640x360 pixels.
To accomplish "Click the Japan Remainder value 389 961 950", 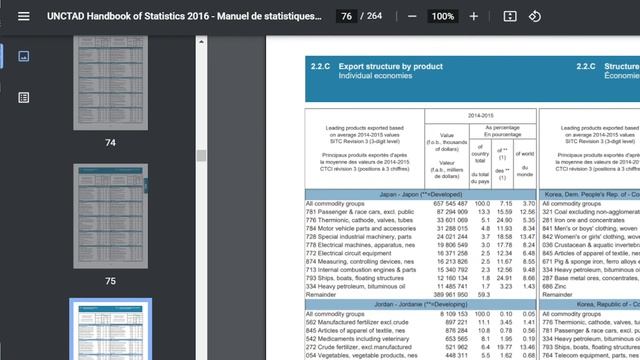I will click(x=452, y=295).
